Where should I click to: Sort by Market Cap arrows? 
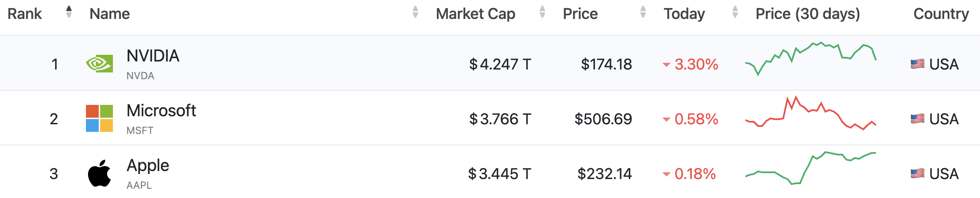(542, 12)
